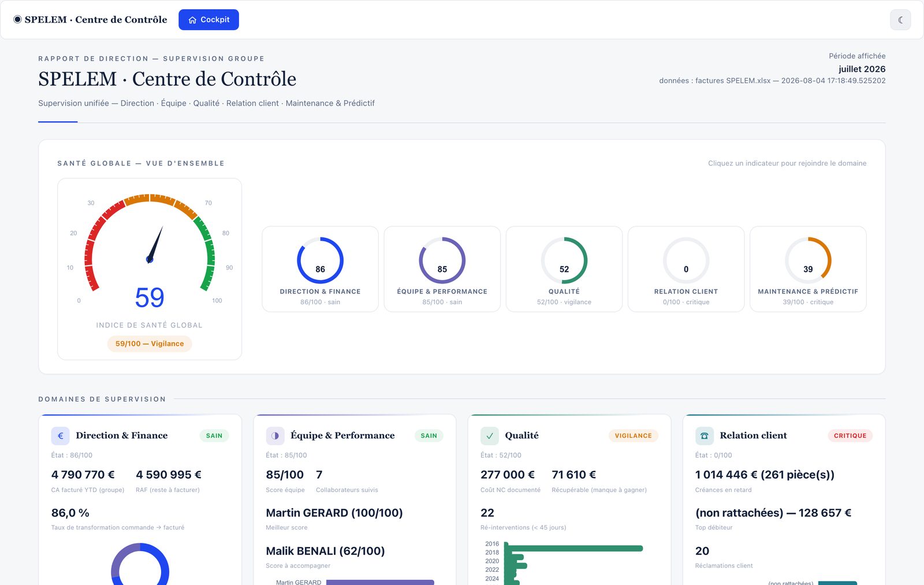Screen dimensions: 924x585
Task: Open the Équipe & Performance 85 indicator
Action: click(x=442, y=269)
